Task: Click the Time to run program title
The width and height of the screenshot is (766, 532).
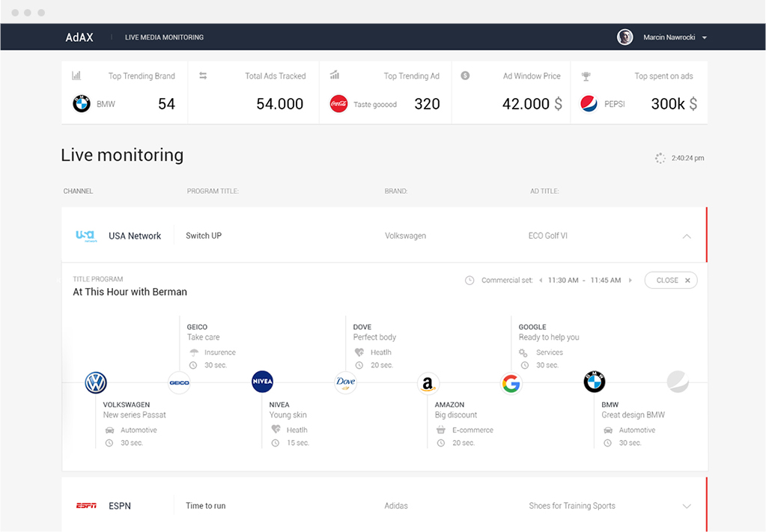Action: coord(206,506)
